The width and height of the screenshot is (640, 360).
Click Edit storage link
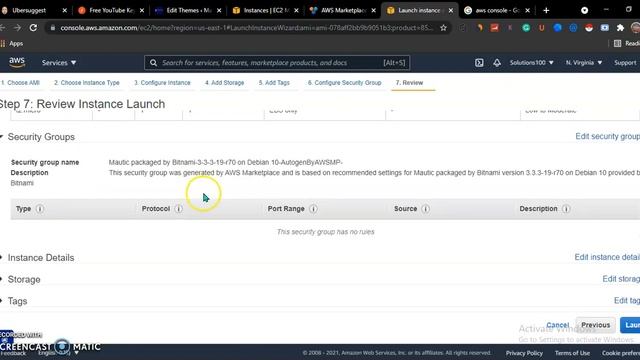(x=621, y=279)
